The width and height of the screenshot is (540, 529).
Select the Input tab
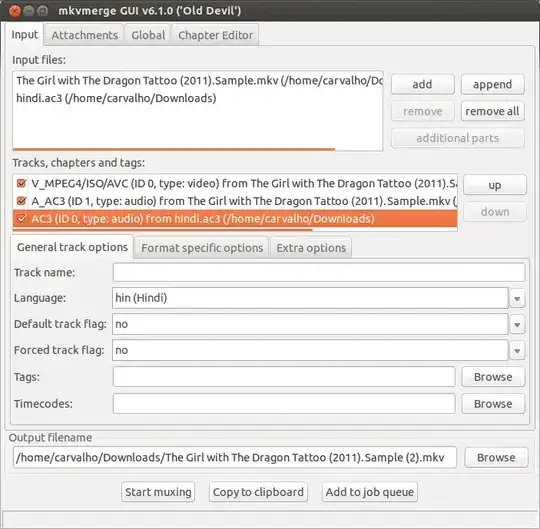[x=24, y=34]
